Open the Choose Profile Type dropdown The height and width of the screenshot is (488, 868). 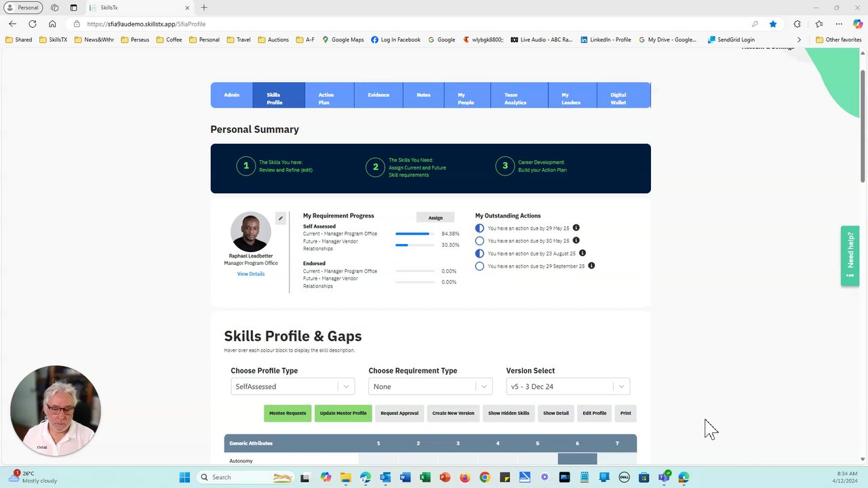point(292,386)
